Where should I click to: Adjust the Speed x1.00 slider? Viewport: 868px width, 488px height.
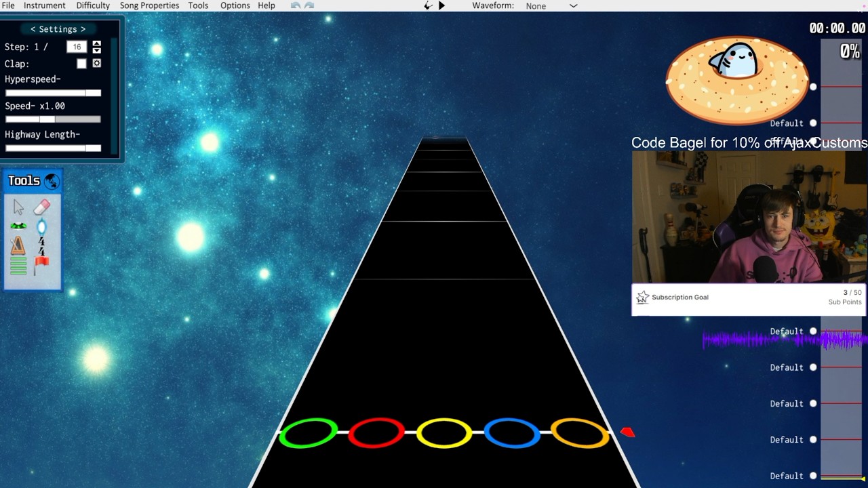(53, 119)
